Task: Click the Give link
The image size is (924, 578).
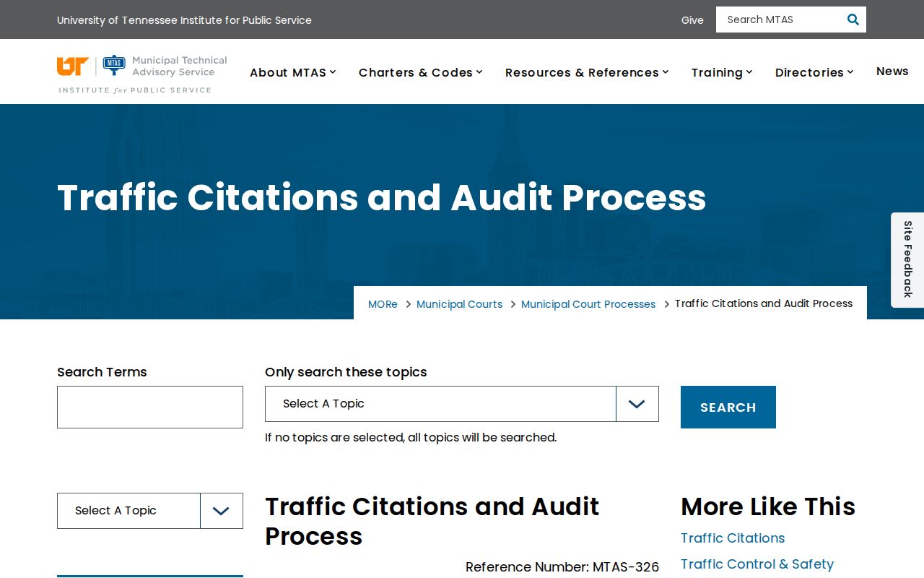Action: (692, 20)
